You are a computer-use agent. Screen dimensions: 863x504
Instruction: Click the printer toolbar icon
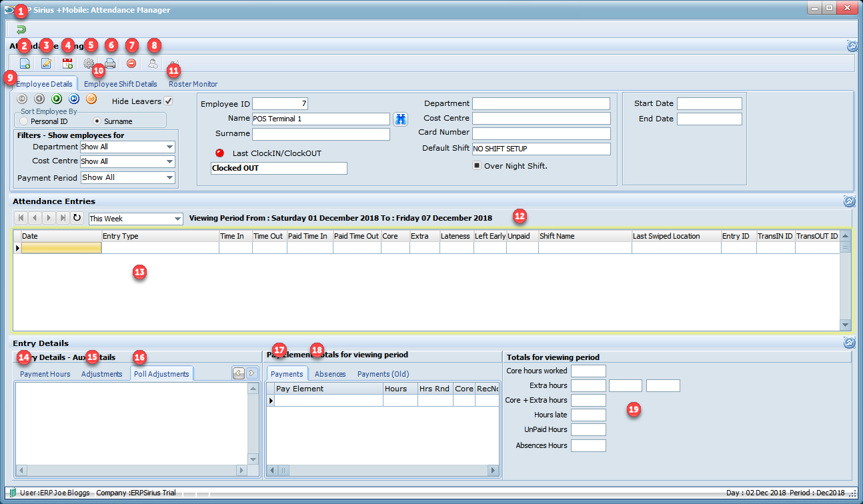tap(110, 63)
